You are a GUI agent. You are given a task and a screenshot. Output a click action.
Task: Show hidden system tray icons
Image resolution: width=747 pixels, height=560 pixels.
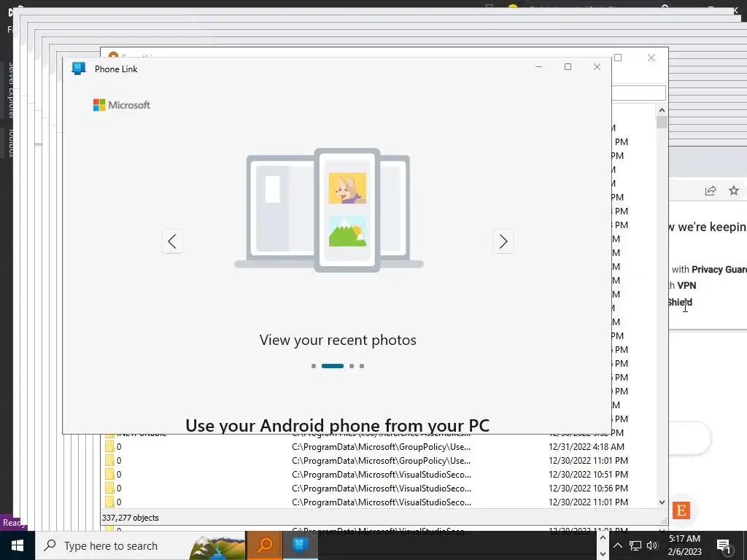point(617,545)
